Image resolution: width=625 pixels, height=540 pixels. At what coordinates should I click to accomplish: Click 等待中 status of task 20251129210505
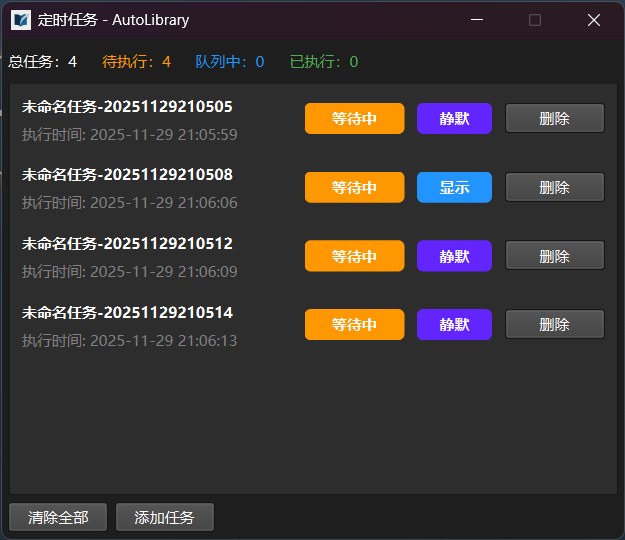pos(354,118)
